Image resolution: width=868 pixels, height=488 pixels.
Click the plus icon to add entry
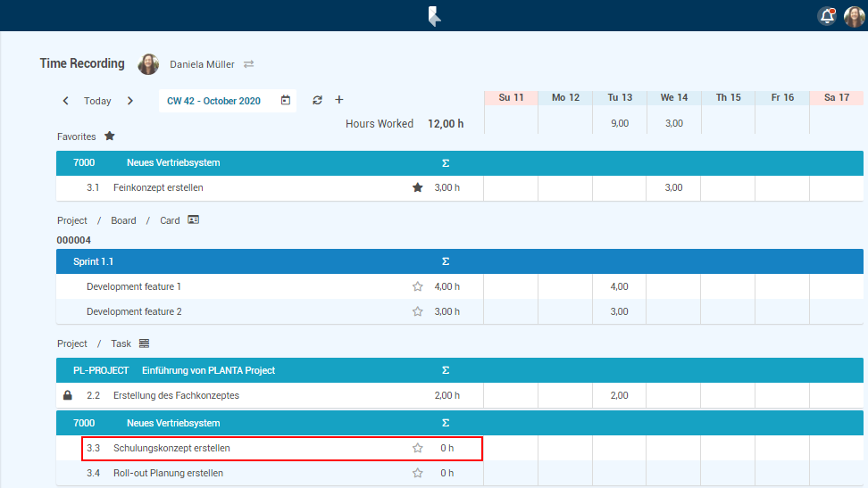click(x=339, y=100)
